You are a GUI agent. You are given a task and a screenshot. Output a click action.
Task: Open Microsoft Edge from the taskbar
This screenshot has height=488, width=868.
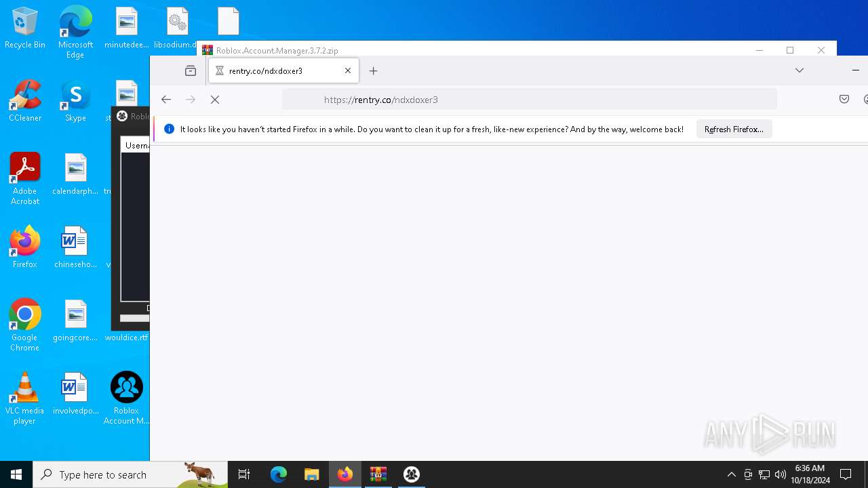(x=279, y=474)
